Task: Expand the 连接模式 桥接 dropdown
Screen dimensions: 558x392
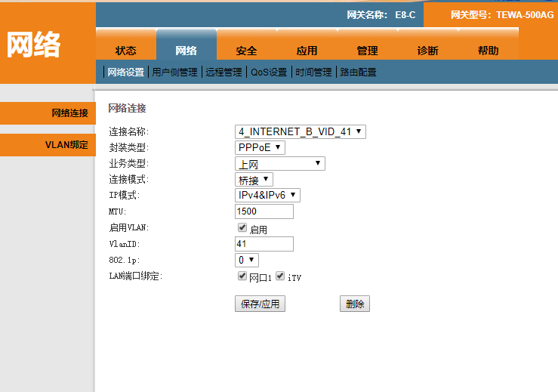Action: 254,180
